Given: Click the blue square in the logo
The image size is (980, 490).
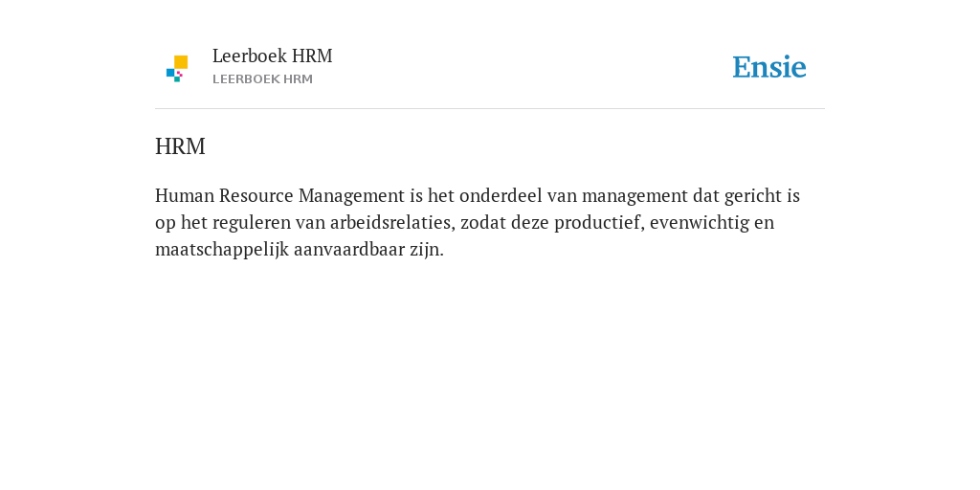Looking at the screenshot, I should tap(170, 73).
